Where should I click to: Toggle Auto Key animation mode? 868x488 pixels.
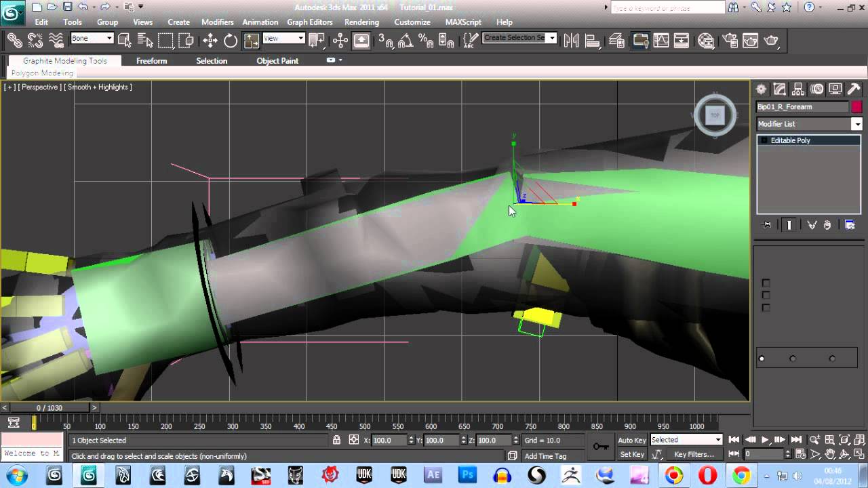(632, 440)
